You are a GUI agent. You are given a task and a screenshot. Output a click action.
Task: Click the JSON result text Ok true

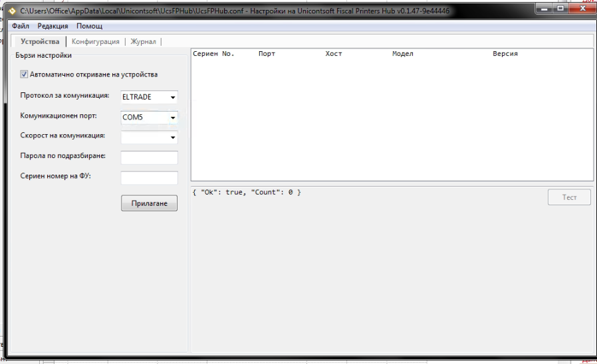[x=247, y=192]
